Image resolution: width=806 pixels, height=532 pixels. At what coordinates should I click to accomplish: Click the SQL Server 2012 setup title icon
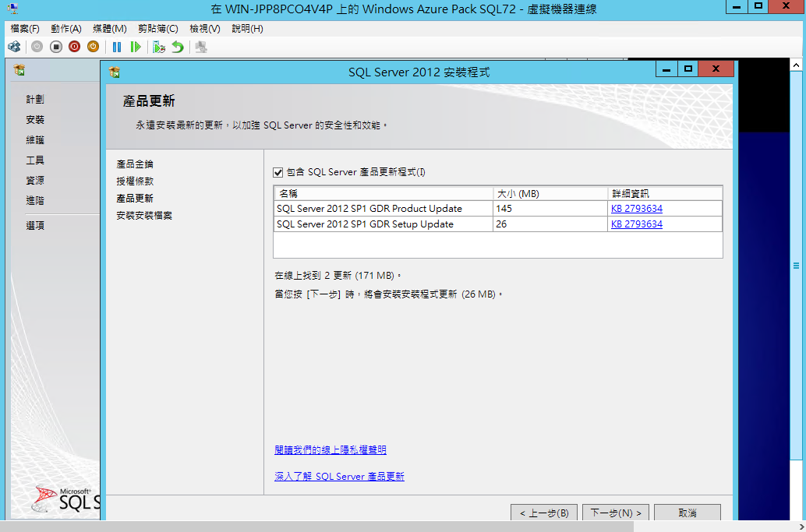click(x=115, y=72)
